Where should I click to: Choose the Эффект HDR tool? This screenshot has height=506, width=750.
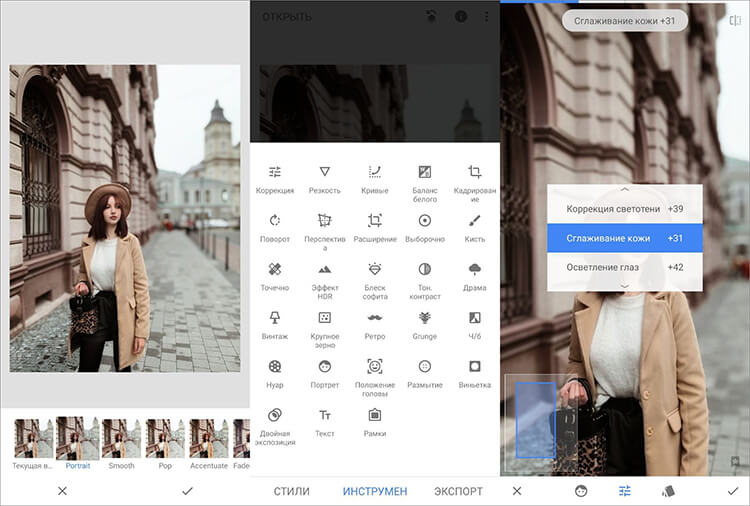click(324, 270)
